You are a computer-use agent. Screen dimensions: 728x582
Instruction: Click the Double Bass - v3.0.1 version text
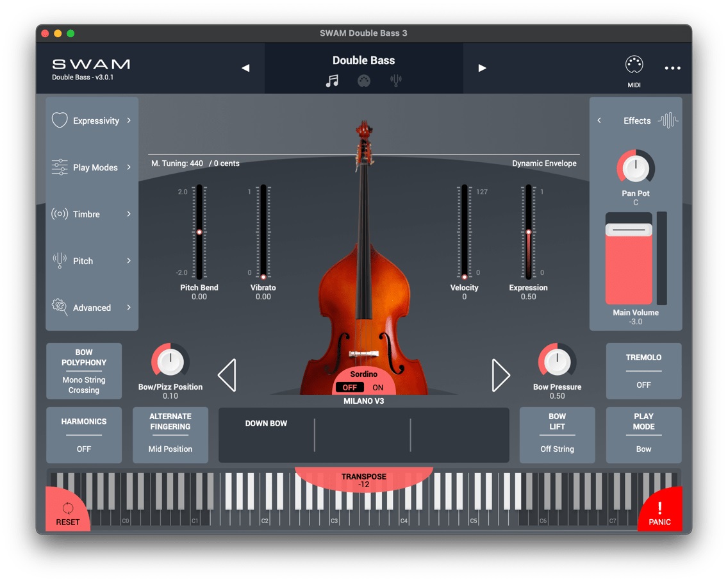83,77
